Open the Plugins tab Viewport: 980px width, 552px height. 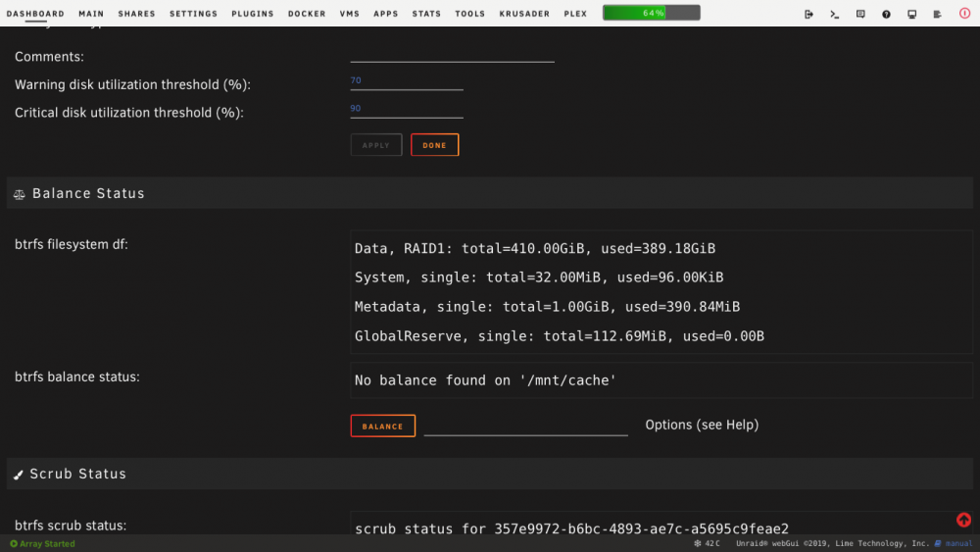(x=253, y=14)
